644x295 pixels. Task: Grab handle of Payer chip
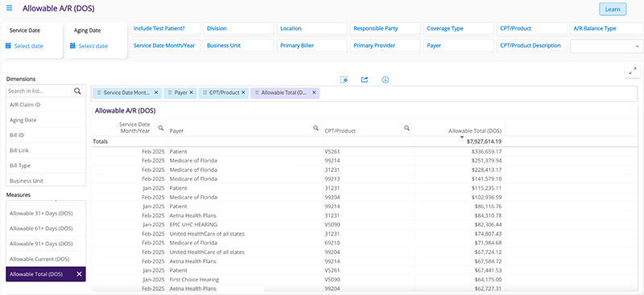pyautogui.click(x=170, y=92)
